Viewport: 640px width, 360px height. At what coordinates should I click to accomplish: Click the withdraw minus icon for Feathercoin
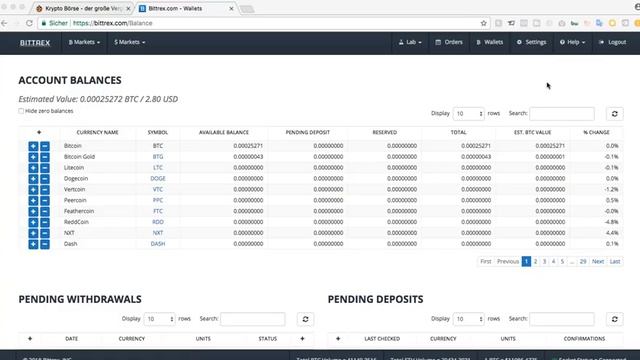[x=45, y=211]
